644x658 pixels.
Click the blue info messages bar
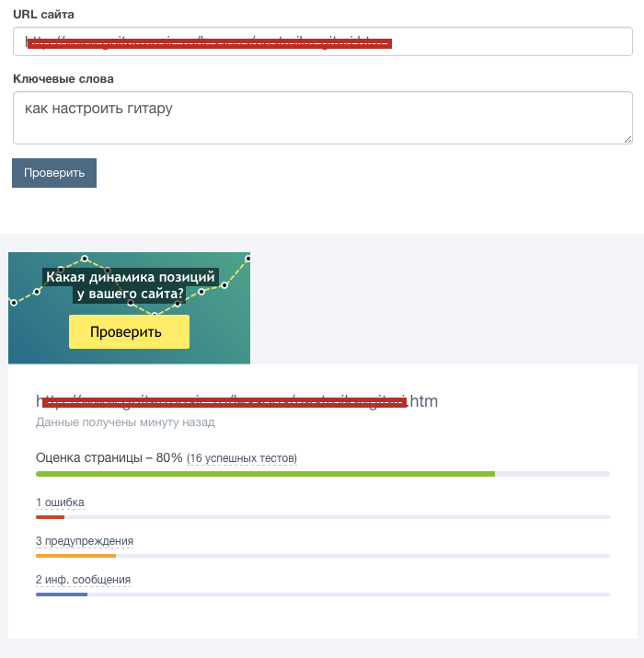(61, 595)
